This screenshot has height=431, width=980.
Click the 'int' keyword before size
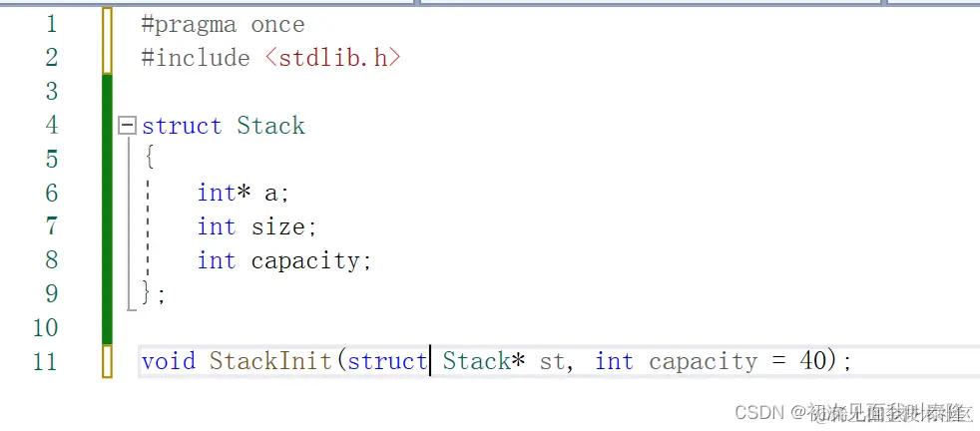point(217,226)
